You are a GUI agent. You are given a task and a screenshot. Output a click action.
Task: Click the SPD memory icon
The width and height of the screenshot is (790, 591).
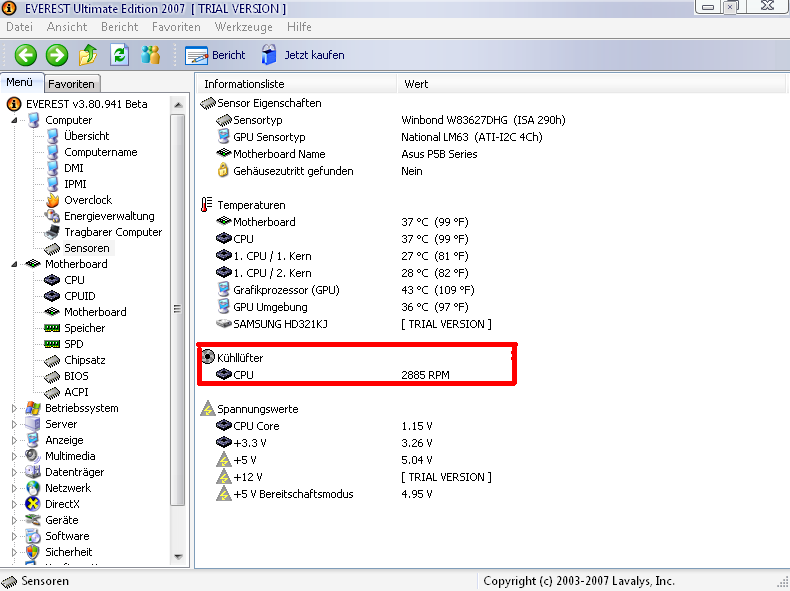point(52,344)
